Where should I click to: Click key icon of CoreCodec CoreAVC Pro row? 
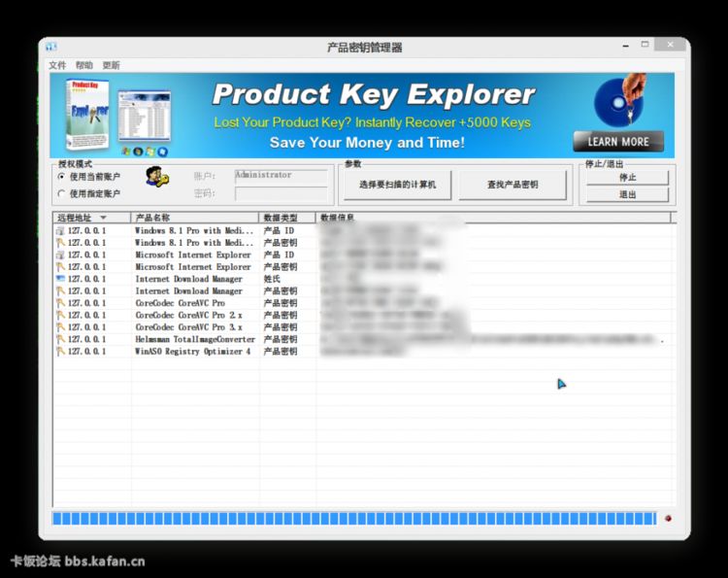point(60,303)
